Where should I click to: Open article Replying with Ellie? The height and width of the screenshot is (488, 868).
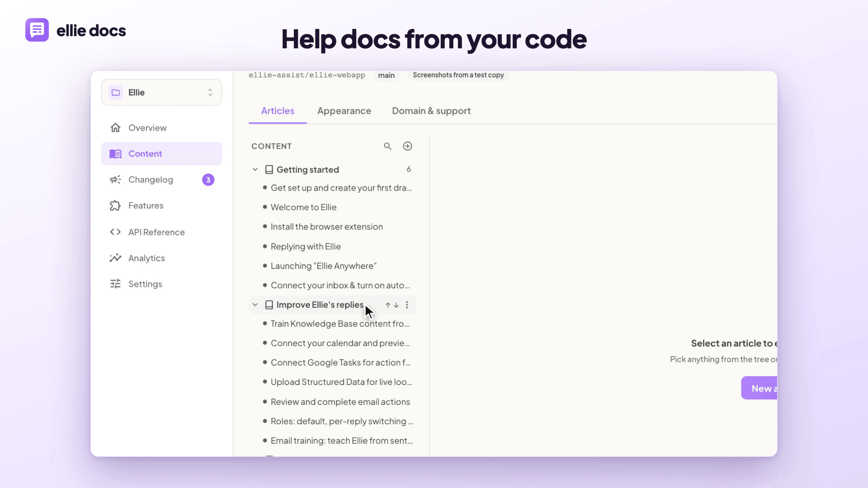pos(306,247)
